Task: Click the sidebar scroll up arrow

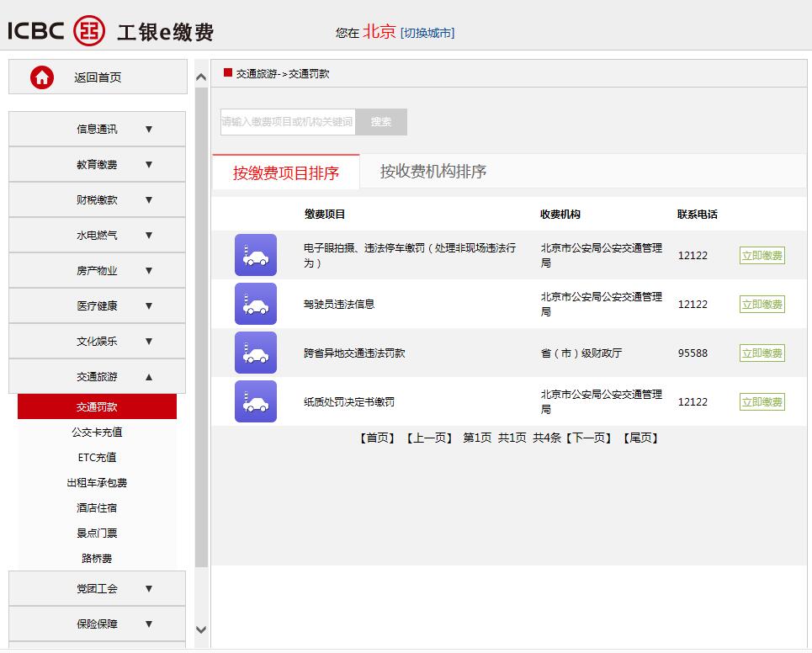Action: (201, 77)
